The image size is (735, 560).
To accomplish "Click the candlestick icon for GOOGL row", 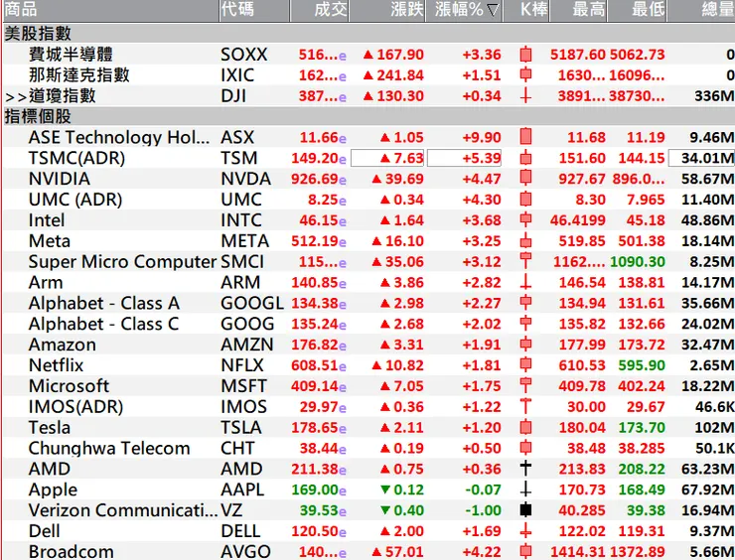I will [x=526, y=303].
